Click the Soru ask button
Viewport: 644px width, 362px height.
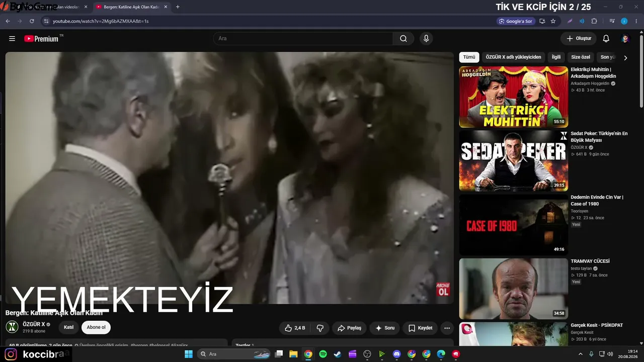pos(385,328)
